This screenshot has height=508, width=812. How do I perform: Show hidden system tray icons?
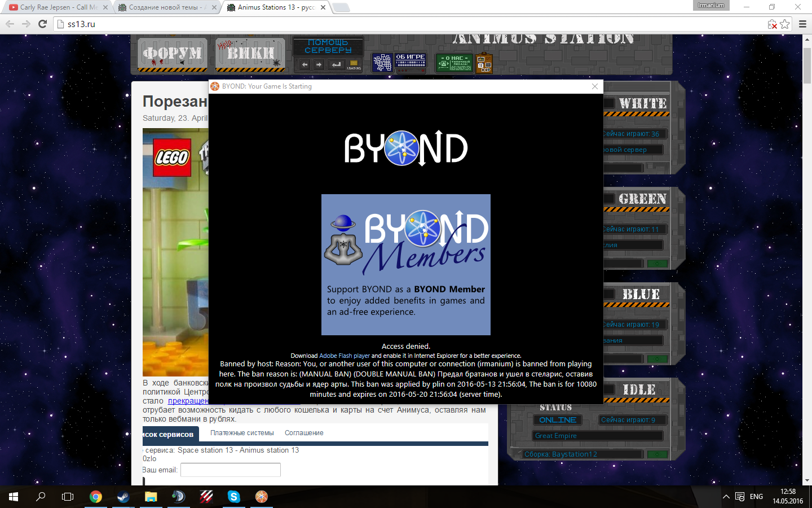click(x=726, y=497)
